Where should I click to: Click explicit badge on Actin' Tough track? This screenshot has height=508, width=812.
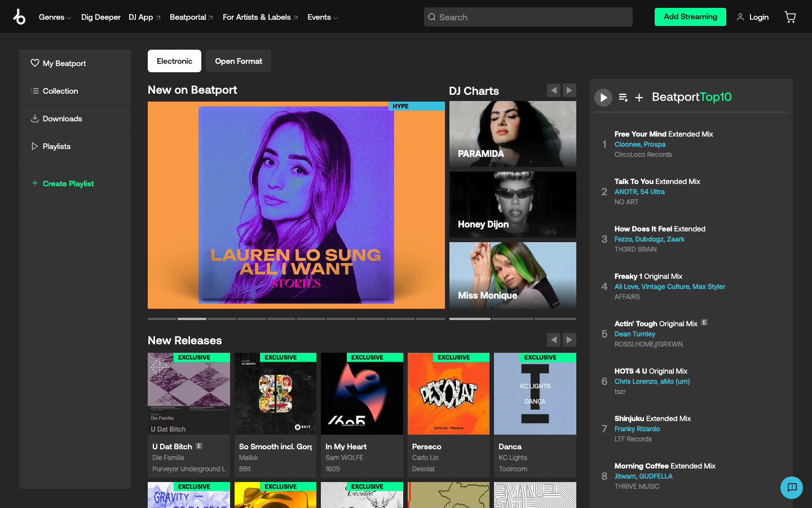[x=704, y=323]
